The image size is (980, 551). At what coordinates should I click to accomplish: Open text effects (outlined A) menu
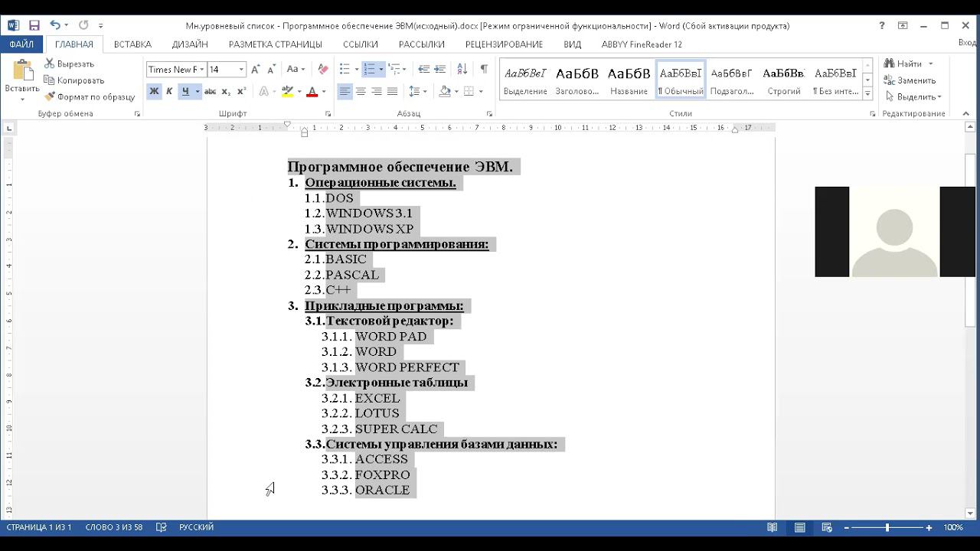[265, 92]
